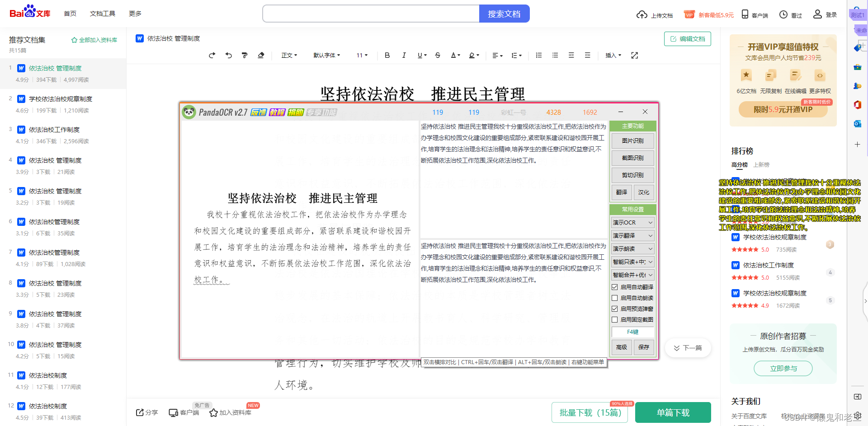Click the share icon at bottom
Viewport: 868px width, 426px height.
[x=140, y=412]
